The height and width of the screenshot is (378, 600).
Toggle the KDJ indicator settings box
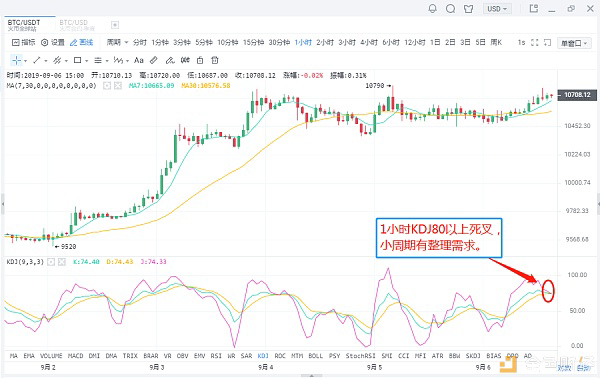click(x=51, y=262)
